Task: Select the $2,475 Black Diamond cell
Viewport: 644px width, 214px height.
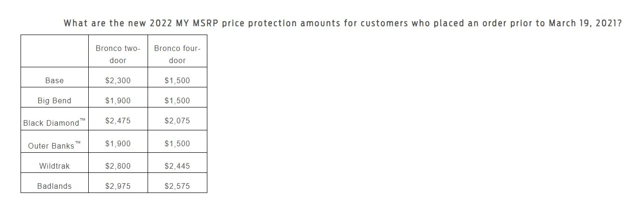Action: [118, 121]
